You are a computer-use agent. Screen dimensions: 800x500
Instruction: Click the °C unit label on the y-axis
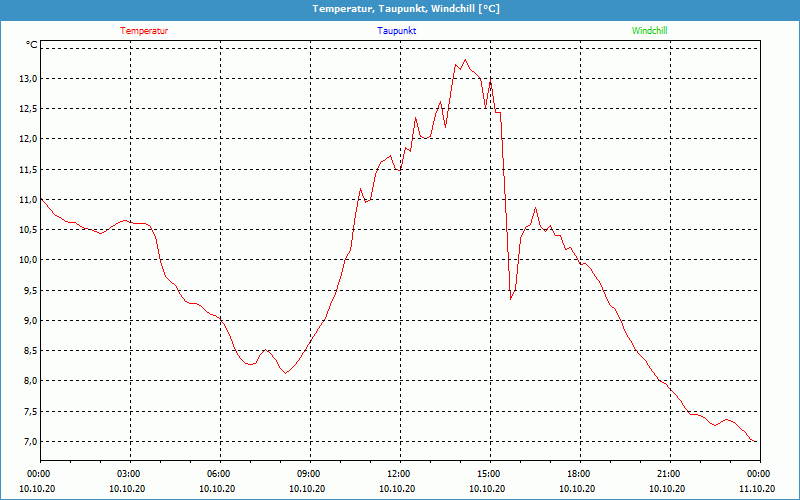pos(32,45)
